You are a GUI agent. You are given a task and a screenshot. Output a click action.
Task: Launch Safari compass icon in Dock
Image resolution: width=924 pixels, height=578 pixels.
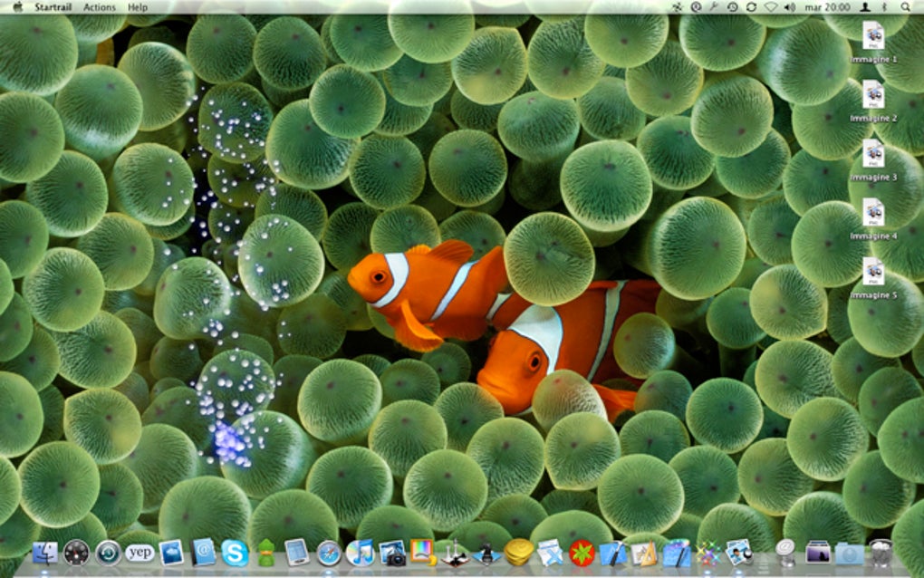click(328, 554)
